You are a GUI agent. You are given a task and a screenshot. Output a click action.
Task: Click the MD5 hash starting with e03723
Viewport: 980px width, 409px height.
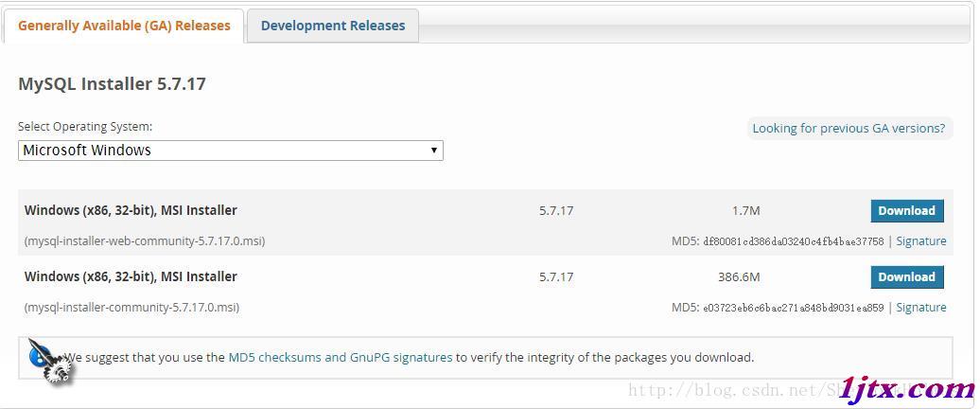click(793, 307)
